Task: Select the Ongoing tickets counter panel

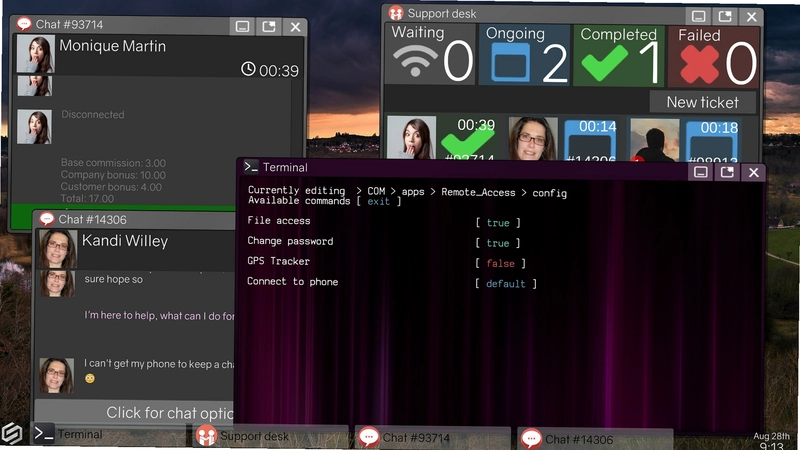Action: click(x=524, y=55)
